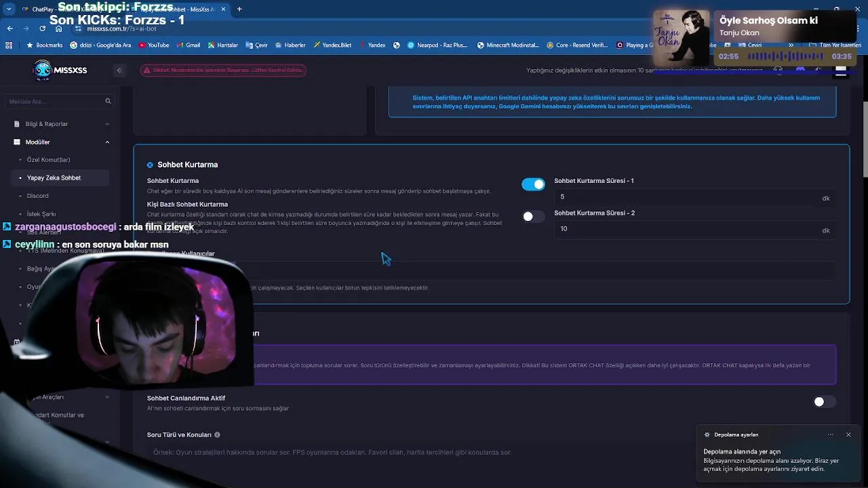868x488 pixels.
Task: Click the search magnifier in the menu search
Action: [108, 101]
